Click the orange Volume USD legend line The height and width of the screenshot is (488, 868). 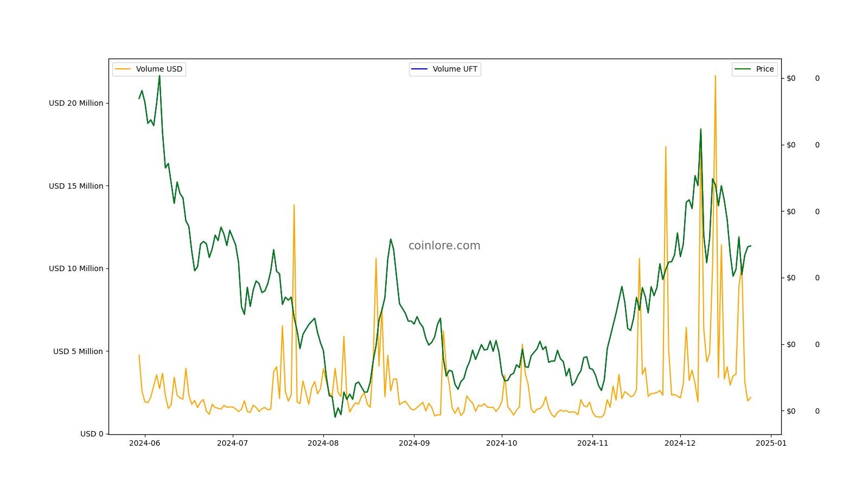(123, 69)
